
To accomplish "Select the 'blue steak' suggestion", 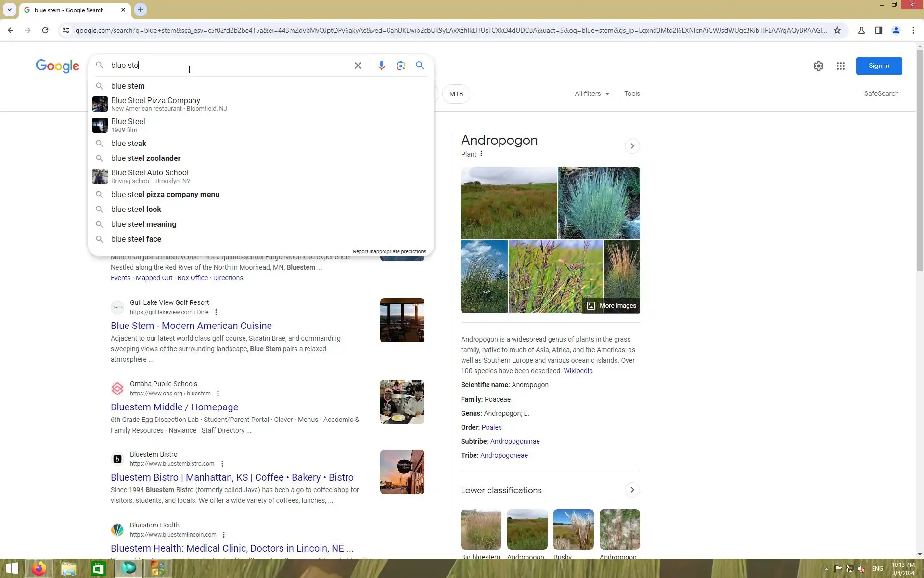I will pos(128,144).
